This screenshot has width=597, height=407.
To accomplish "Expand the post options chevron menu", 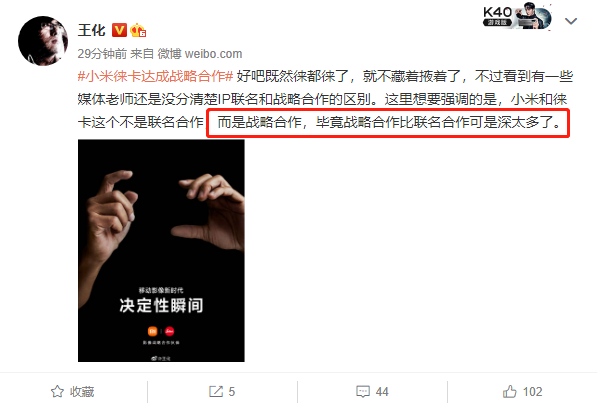I will (x=571, y=21).
